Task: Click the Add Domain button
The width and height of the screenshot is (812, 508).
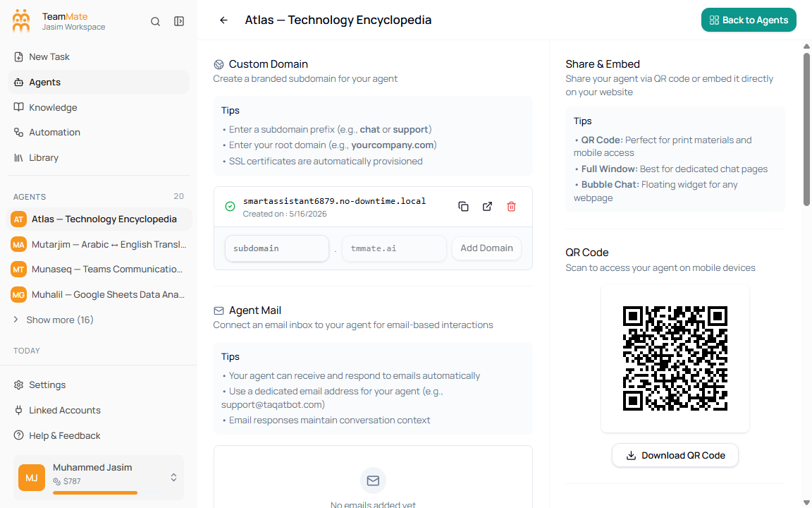Action: click(486, 248)
